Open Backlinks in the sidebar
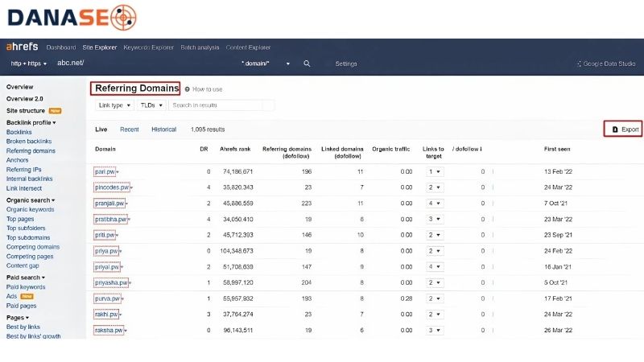644x362 pixels. pyautogui.click(x=19, y=132)
